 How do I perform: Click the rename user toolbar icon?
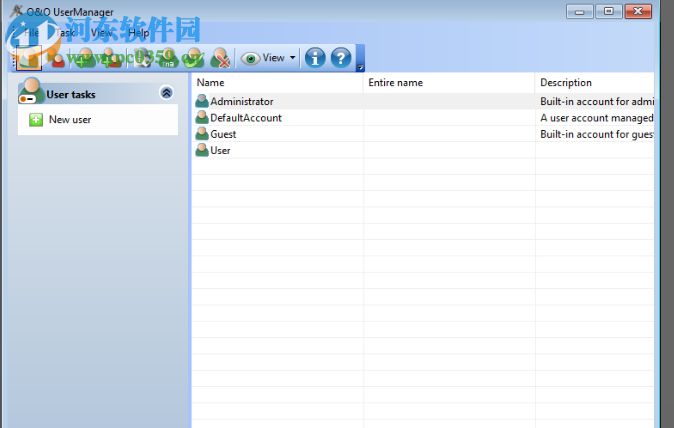(x=168, y=58)
